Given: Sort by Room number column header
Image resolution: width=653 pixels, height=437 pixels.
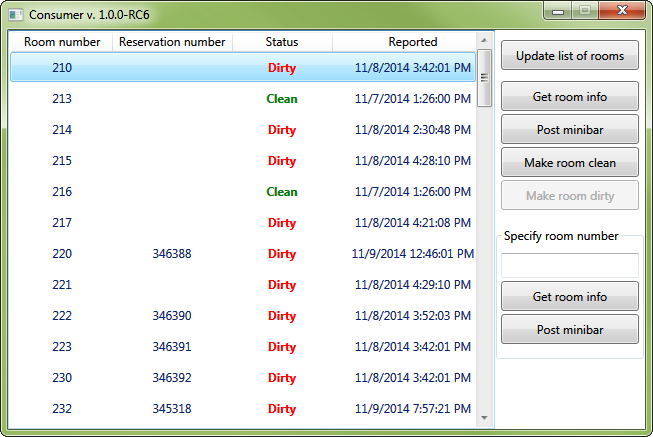Looking at the screenshot, I should (61, 42).
